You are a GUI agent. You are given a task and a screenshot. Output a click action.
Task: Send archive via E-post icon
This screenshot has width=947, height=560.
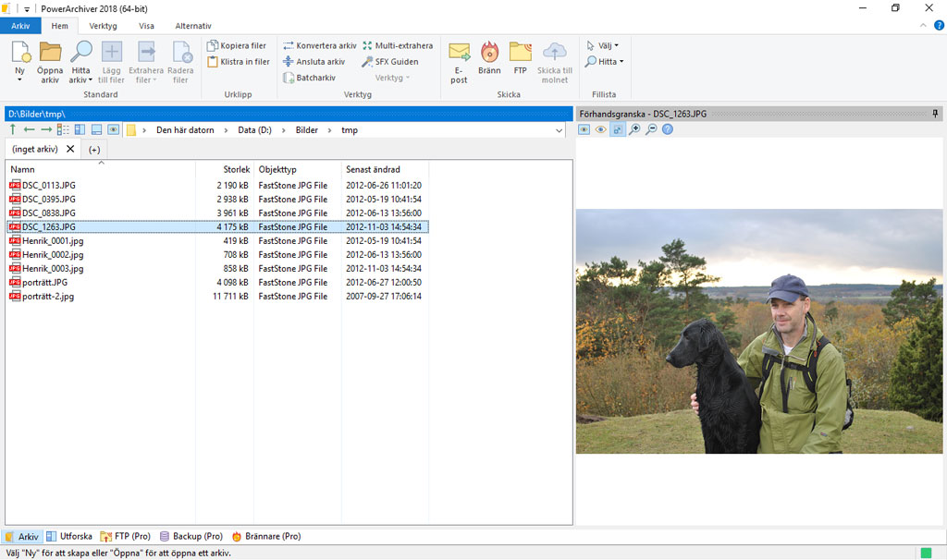click(x=459, y=52)
